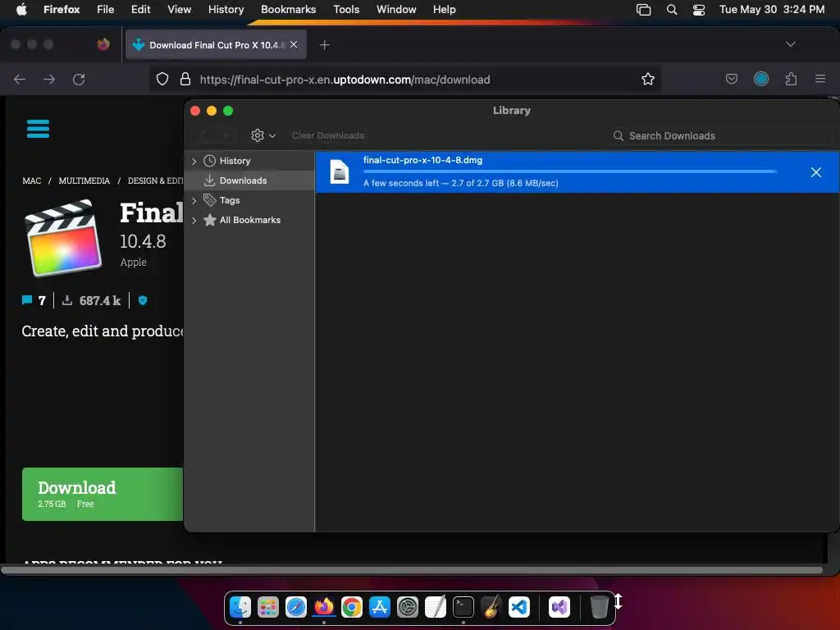The height and width of the screenshot is (630, 840).
Task: Open Terminal from the Dock
Action: pos(463,607)
